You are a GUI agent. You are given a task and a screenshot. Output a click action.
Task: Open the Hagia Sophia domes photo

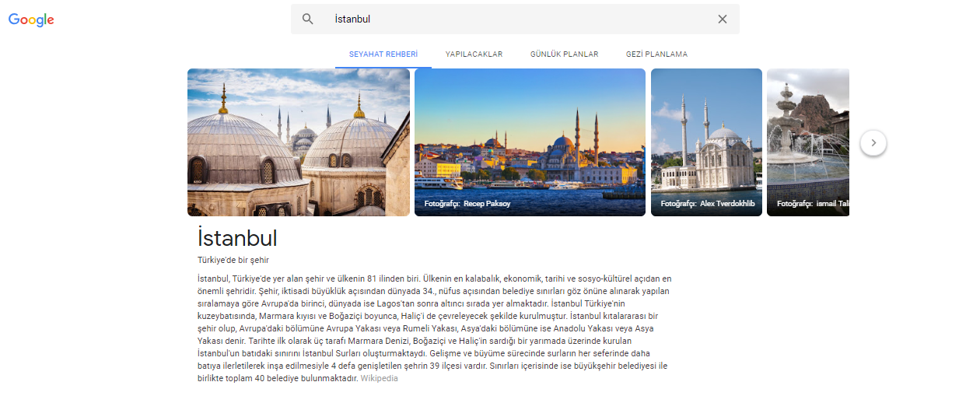coord(299,142)
